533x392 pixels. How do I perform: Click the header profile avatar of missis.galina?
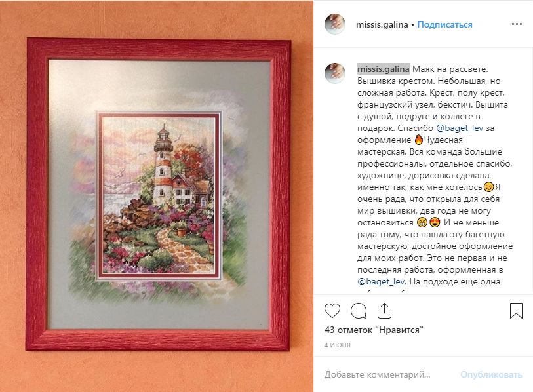(335, 24)
